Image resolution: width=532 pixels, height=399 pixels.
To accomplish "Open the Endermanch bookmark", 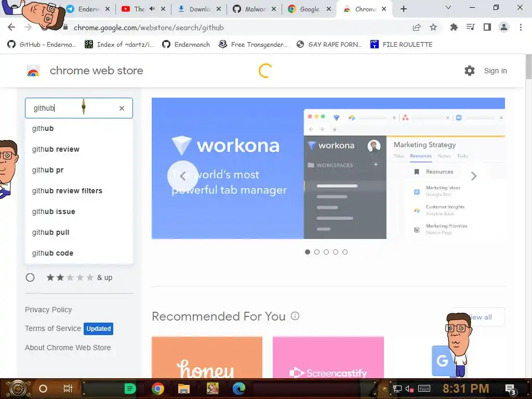I will (x=186, y=45).
